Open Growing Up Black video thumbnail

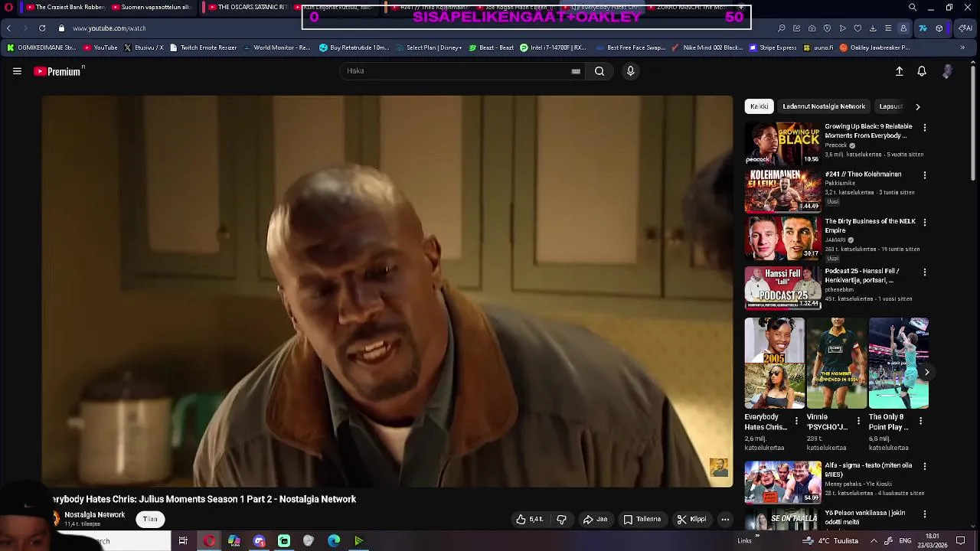[x=782, y=143]
